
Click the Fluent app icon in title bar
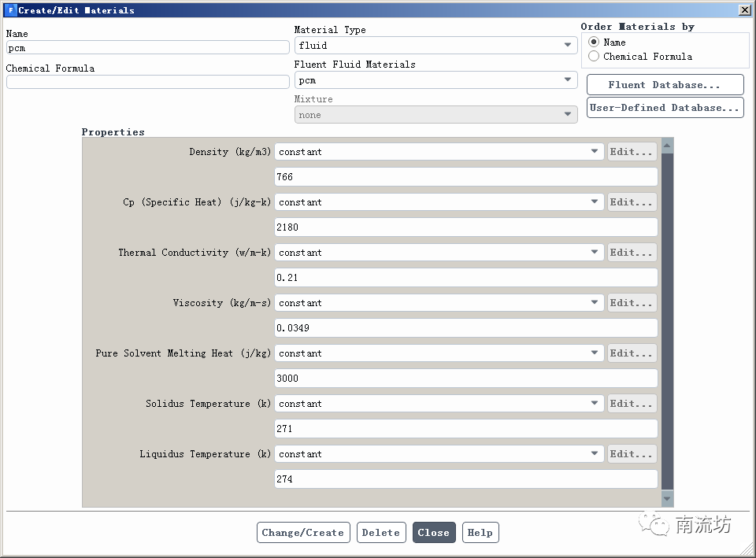point(10,10)
